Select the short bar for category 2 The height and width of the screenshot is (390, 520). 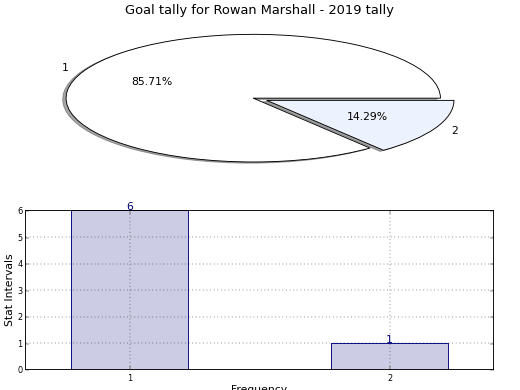[390, 356]
